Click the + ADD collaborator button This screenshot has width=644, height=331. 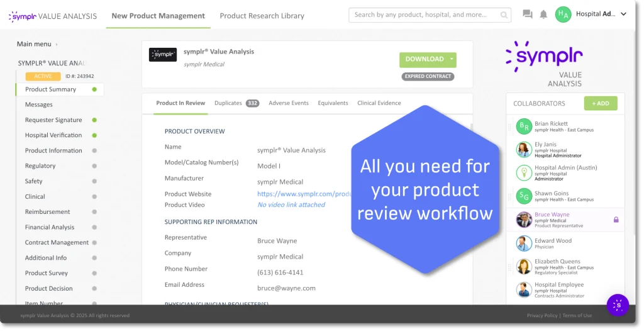pyautogui.click(x=601, y=103)
